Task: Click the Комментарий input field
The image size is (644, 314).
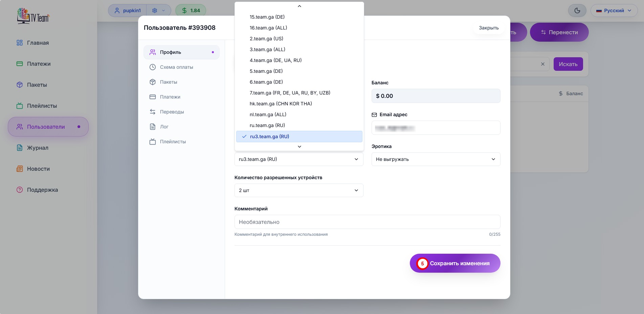Action: 367,222
